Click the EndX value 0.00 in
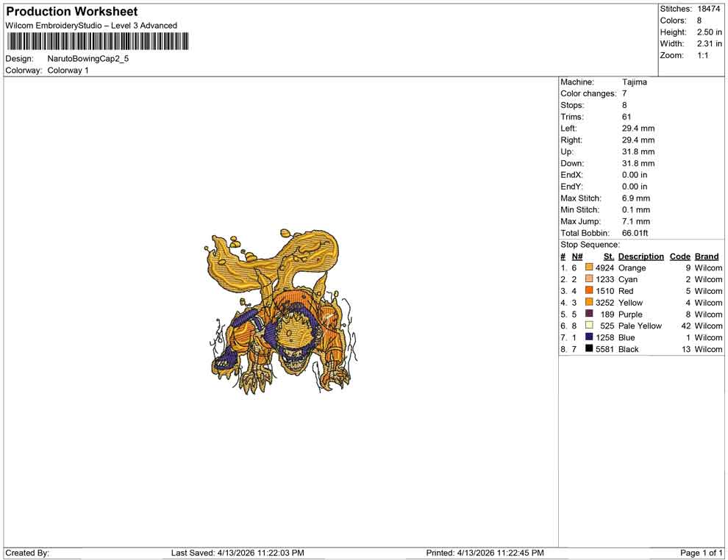 (x=634, y=175)
